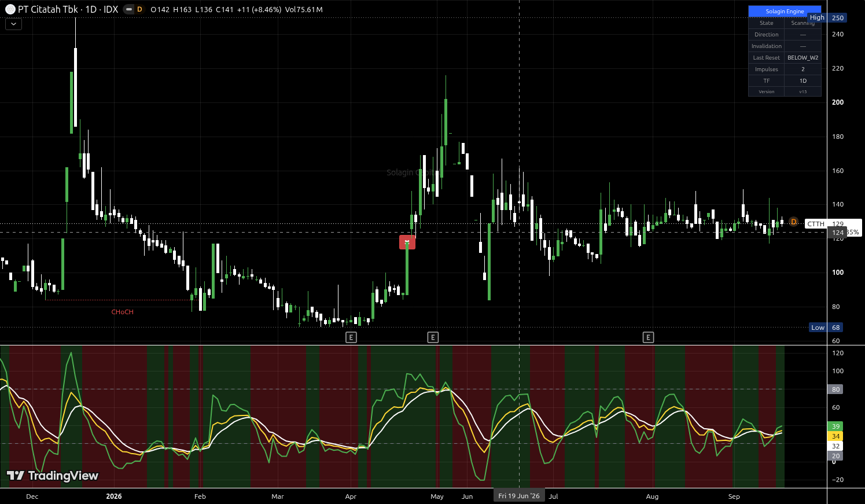The image size is (865, 504).
Task: Open the TradingView logo link
Action: [x=53, y=476]
